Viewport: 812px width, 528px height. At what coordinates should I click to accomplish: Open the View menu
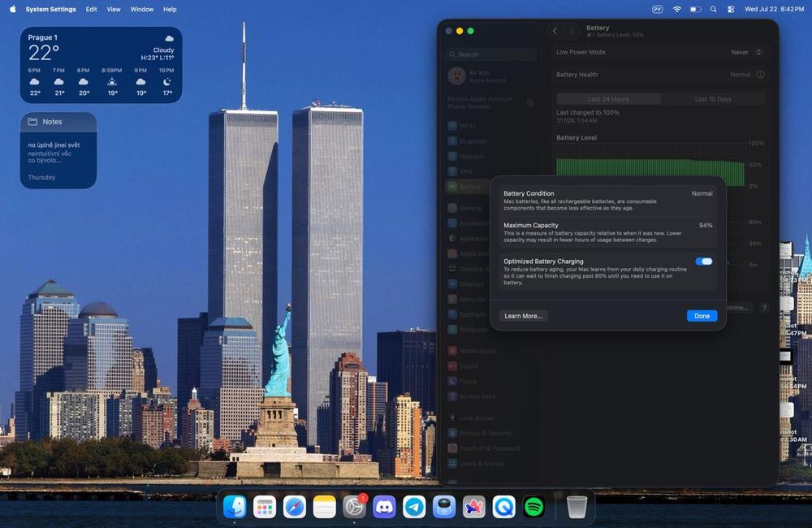pos(114,9)
